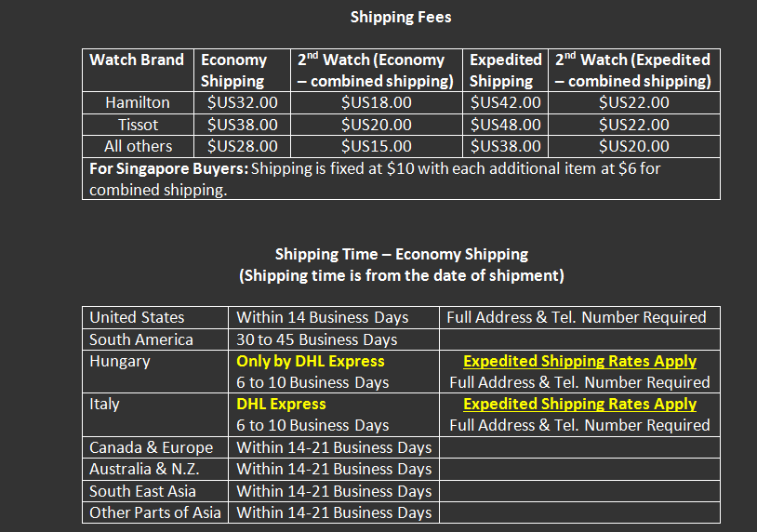Select Hamilton expedited fee "$US42.00"

[506, 103]
